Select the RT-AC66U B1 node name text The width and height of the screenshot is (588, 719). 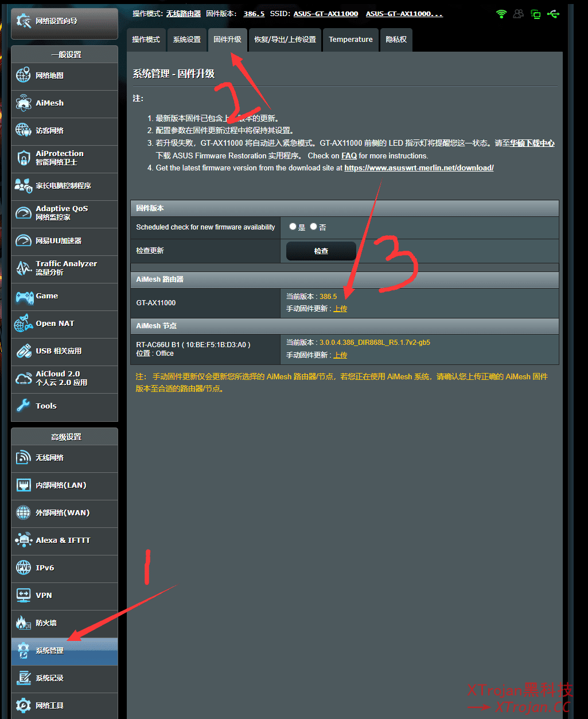point(193,344)
